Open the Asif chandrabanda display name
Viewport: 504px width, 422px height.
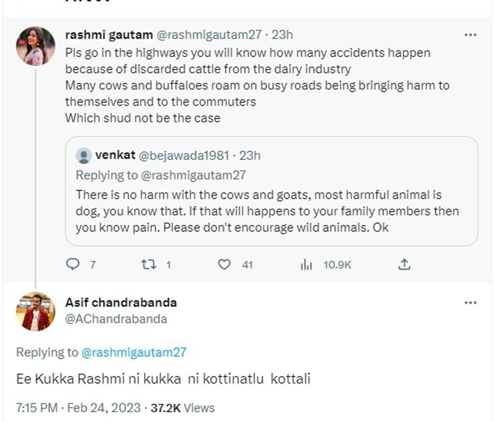pos(121,302)
